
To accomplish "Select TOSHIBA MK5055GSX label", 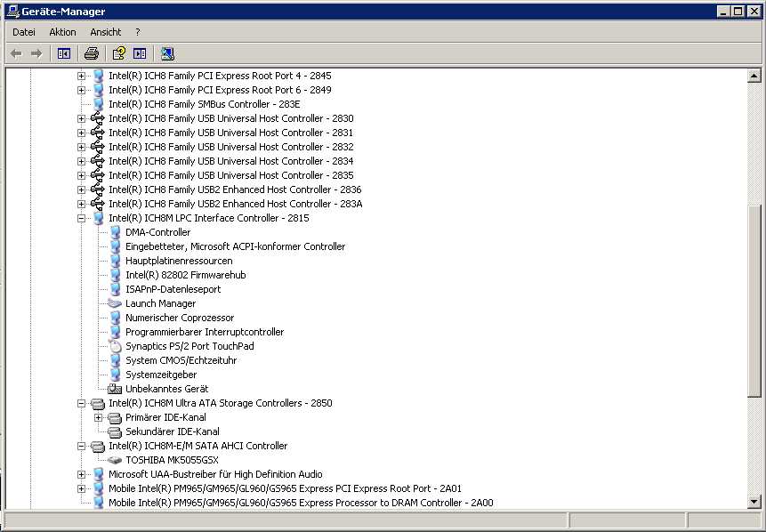I will (x=172, y=460).
